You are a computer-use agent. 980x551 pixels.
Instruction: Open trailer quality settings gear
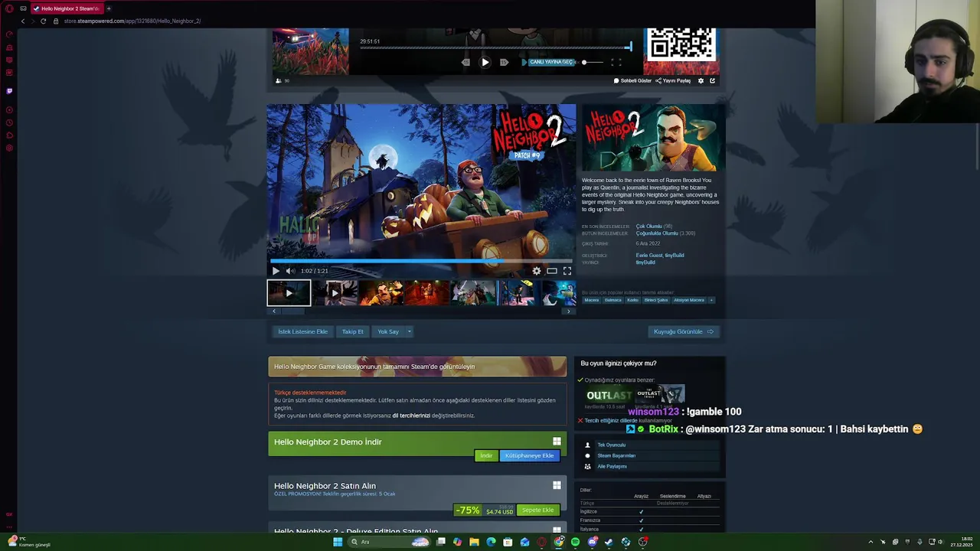click(537, 271)
